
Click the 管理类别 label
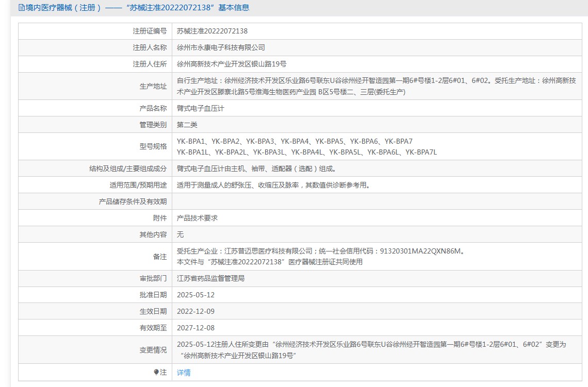point(153,125)
